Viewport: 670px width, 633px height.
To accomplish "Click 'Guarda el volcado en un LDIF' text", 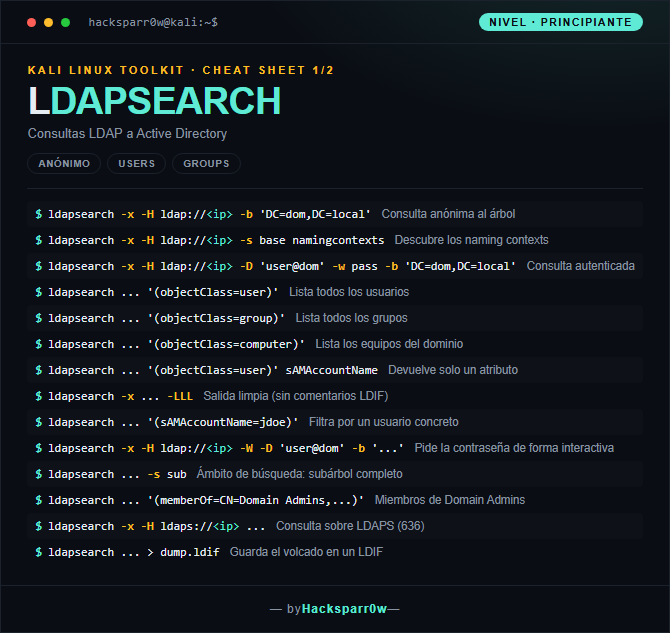I will (306, 552).
